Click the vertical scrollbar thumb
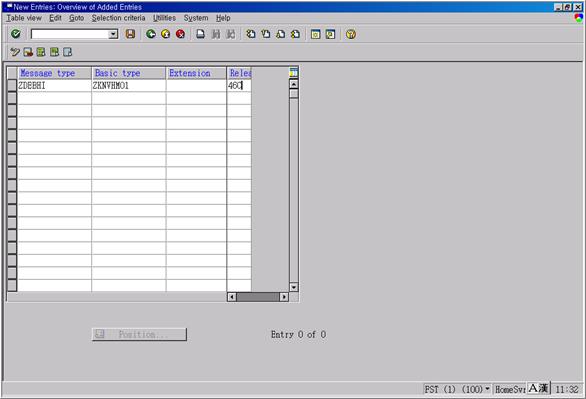 (294, 93)
